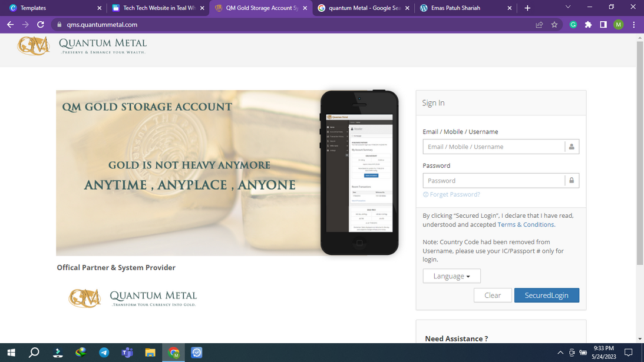Share this page via share icon

pos(539,25)
